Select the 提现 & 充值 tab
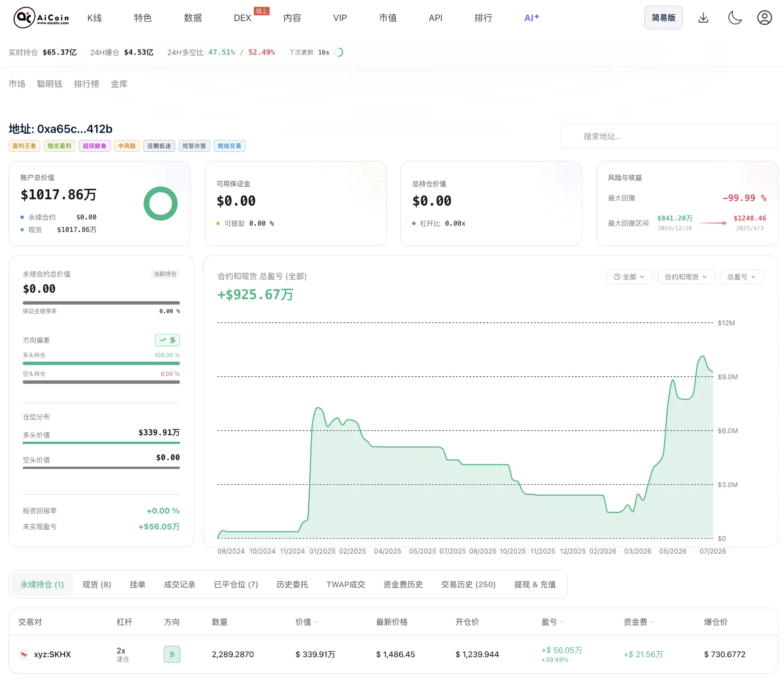 [535, 585]
